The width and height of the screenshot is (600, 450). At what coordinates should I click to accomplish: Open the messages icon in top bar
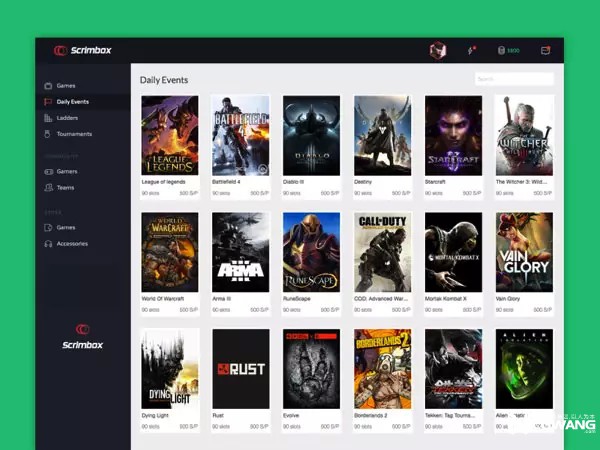pos(545,51)
